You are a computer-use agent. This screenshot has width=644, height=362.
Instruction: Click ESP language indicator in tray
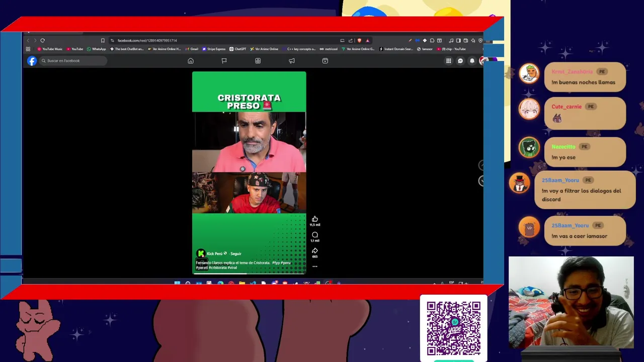[x=451, y=283]
